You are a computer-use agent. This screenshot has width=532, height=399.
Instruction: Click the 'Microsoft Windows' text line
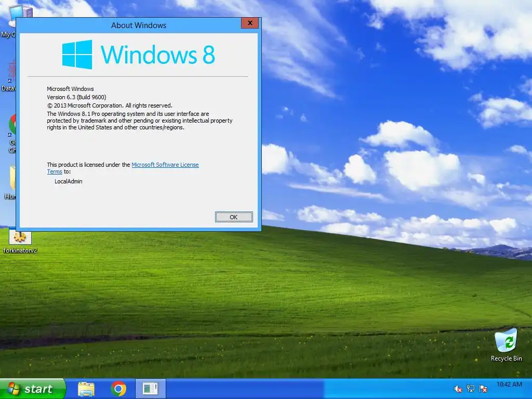(70, 89)
